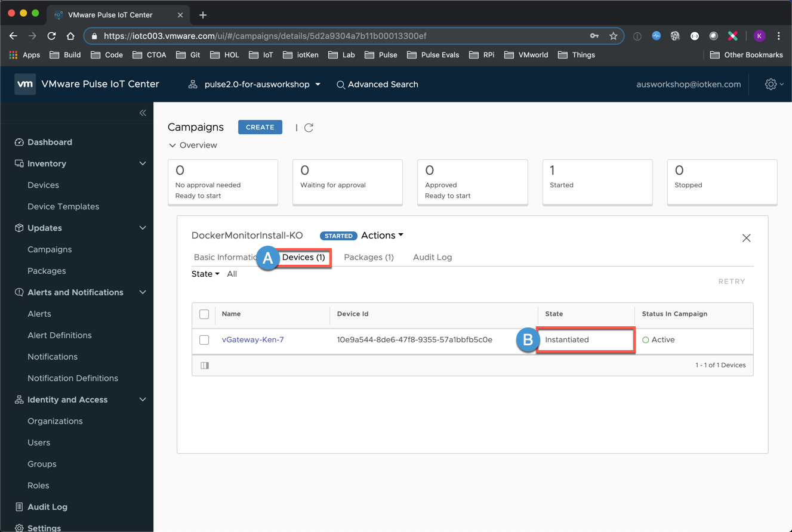Open the State filter dropdown
This screenshot has height=532, width=792.
click(205, 274)
